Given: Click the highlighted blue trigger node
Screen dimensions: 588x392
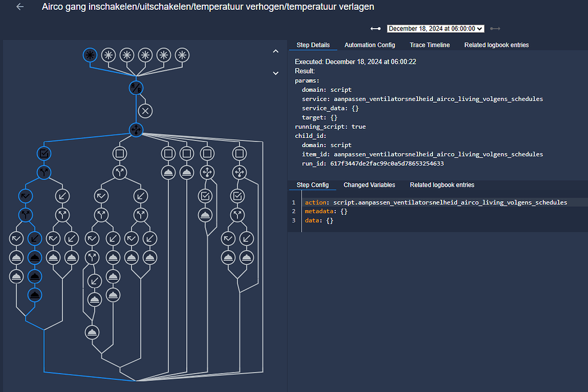Looking at the screenshot, I should tap(89, 55).
